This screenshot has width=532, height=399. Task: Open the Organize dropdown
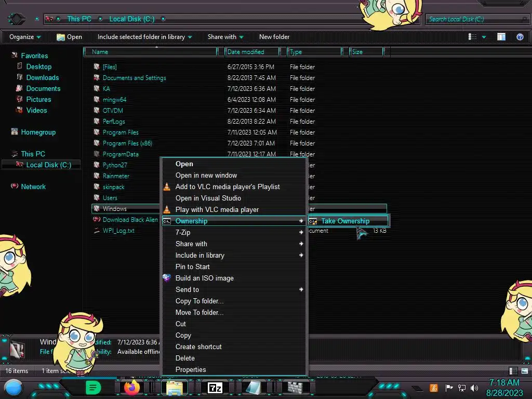pos(25,37)
